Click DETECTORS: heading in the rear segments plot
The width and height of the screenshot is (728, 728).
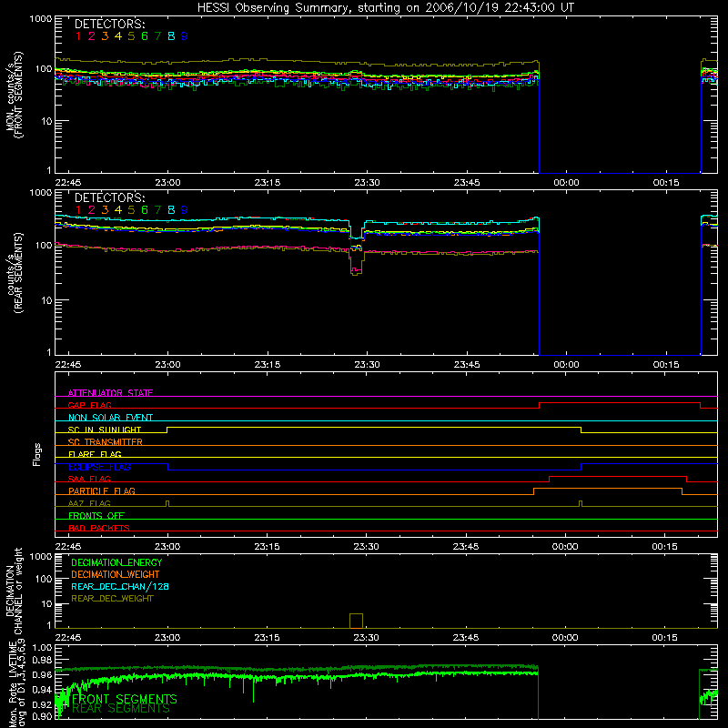coord(109,197)
